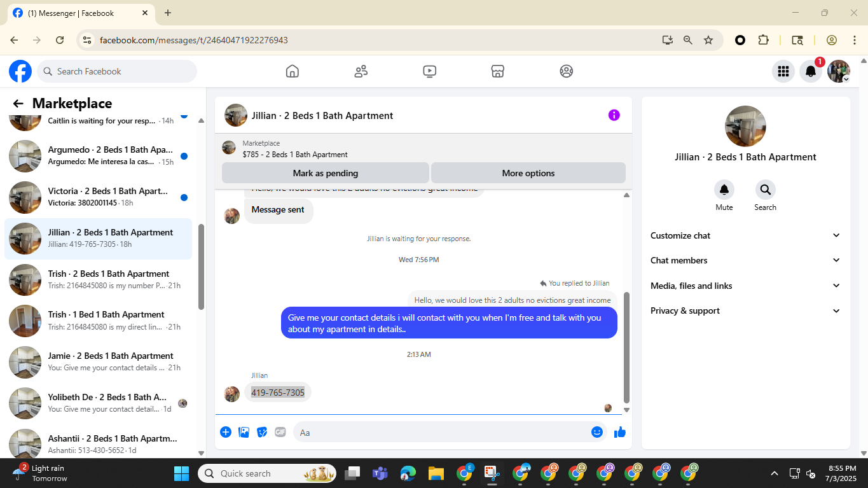
Task: Open the install app icon in address bar
Action: pos(667,40)
